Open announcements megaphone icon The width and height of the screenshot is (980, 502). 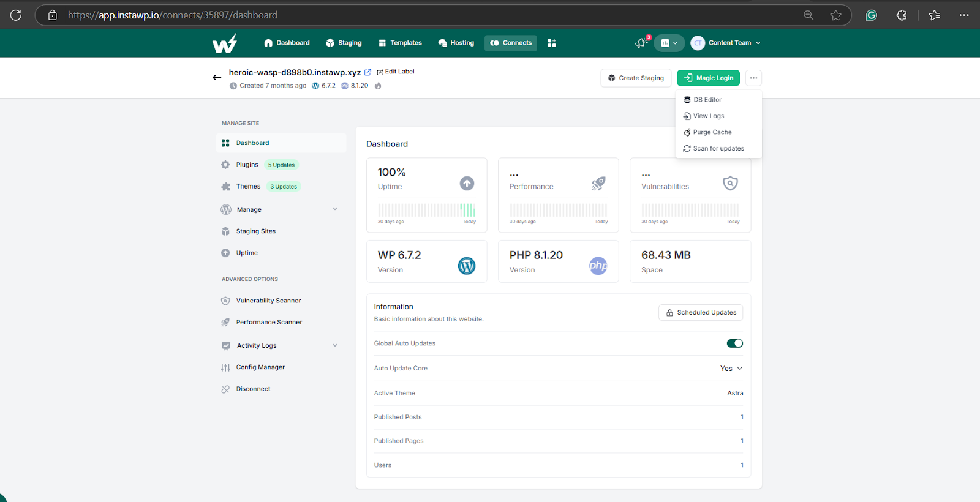641,42
